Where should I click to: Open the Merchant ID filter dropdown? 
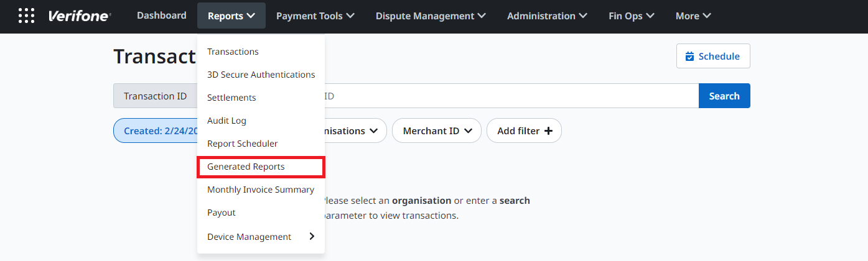click(x=437, y=130)
